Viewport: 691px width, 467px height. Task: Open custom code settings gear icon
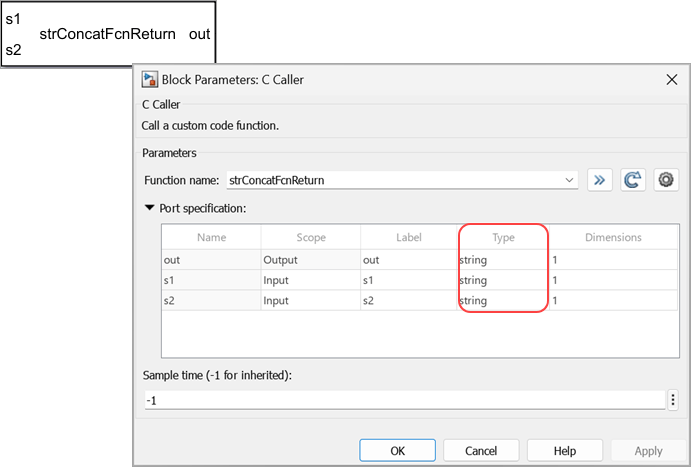tap(666, 180)
